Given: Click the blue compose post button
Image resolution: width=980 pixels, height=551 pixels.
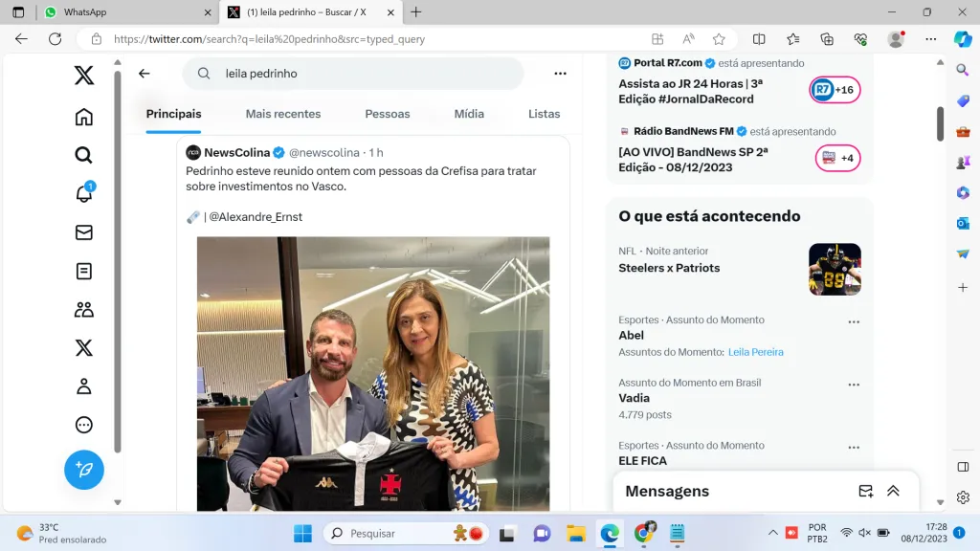Looking at the screenshot, I should [84, 470].
